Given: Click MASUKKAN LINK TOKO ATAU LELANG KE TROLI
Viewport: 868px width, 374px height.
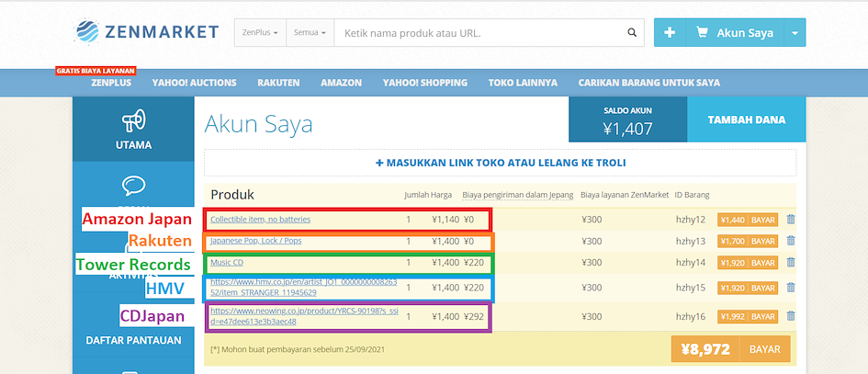Looking at the screenshot, I should (x=501, y=163).
